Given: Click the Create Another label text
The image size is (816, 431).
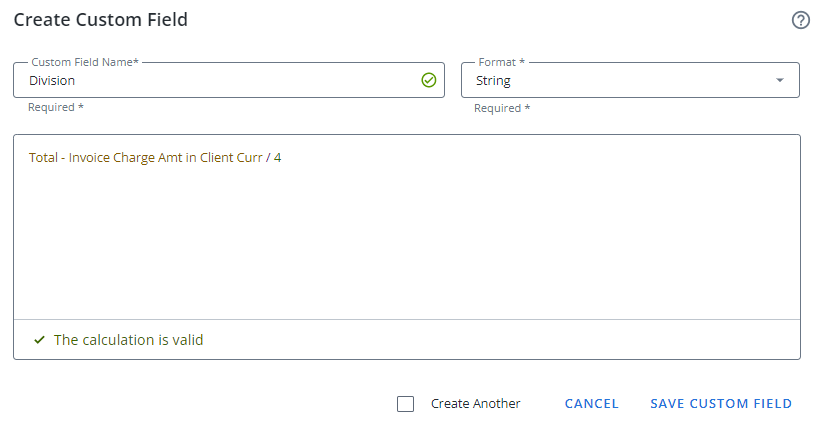Looking at the screenshot, I should click(x=476, y=403).
